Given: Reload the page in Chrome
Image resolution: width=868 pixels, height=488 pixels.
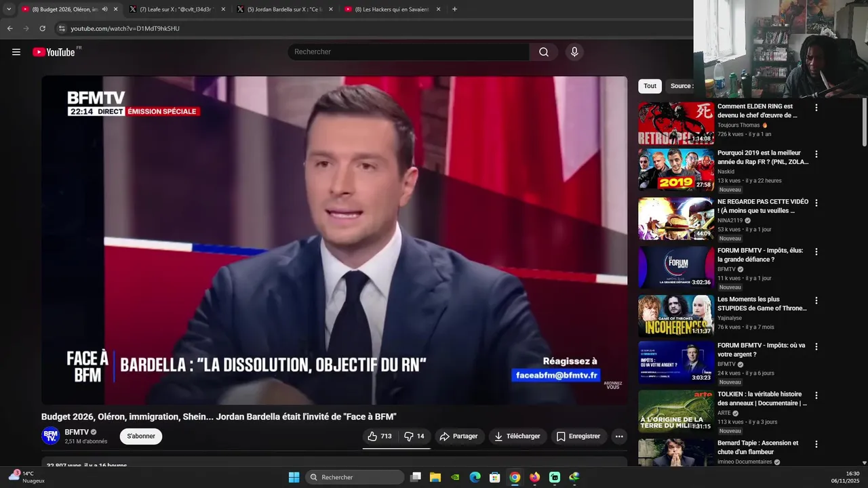Looking at the screenshot, I should pos(42,28).
